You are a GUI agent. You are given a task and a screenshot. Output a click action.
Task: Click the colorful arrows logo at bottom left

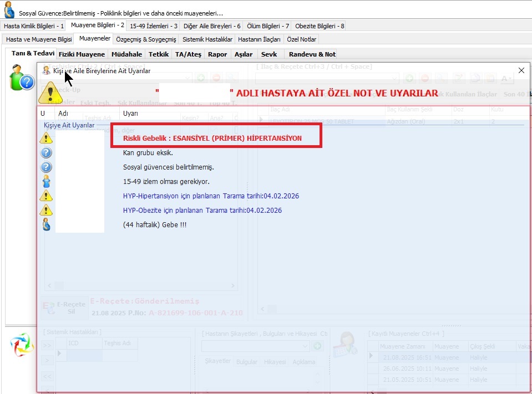coord(22,345)
